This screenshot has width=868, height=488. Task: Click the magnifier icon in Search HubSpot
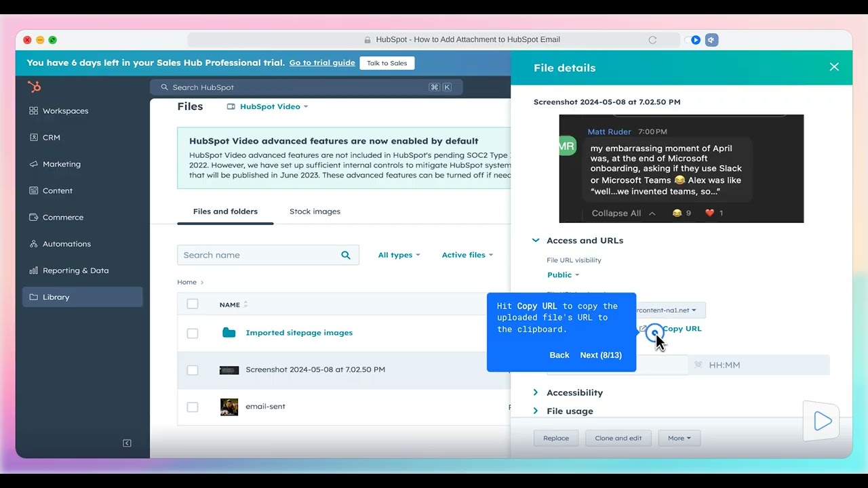pyautogui.click(x=164, y=87)
